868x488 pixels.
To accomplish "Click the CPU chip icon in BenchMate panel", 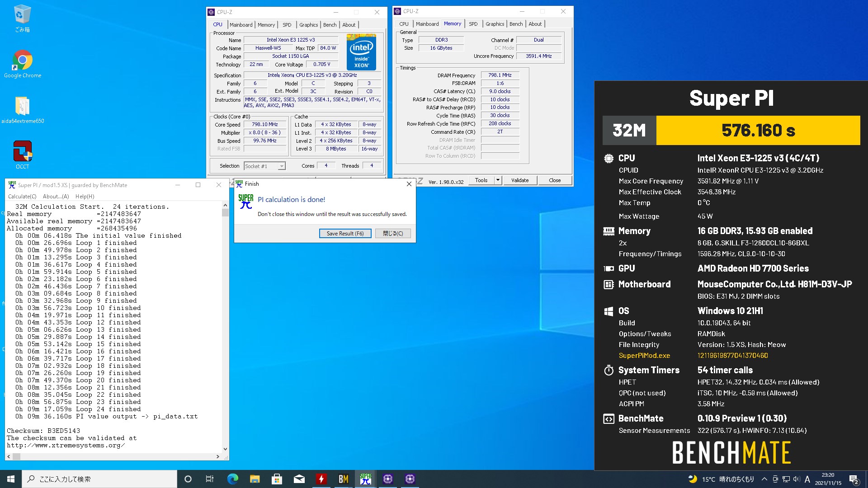I will (x=609, y=159).
